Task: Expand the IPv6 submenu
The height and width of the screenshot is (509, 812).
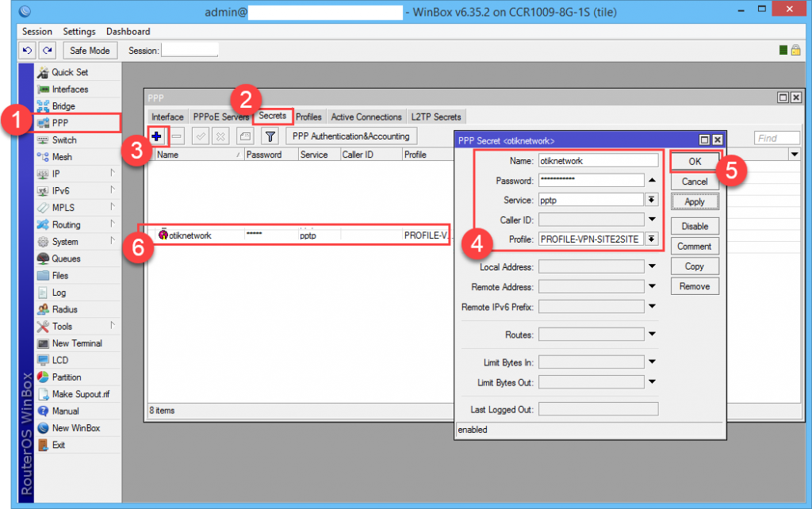Action: [x=113, y=190]
